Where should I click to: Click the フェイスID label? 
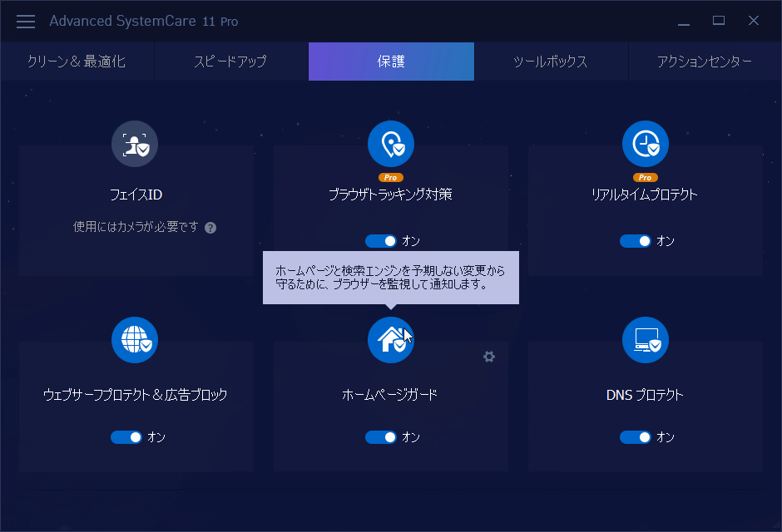[x=136, y=195]
